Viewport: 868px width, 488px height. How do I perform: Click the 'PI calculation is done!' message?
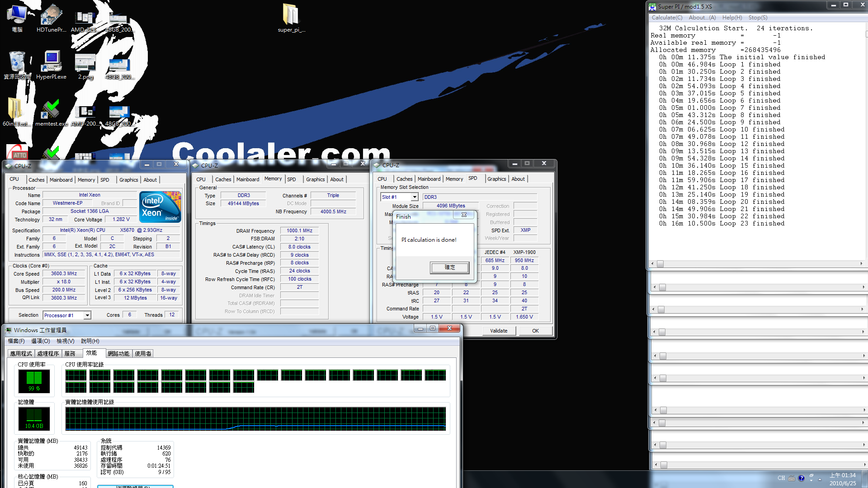[429, 240]
